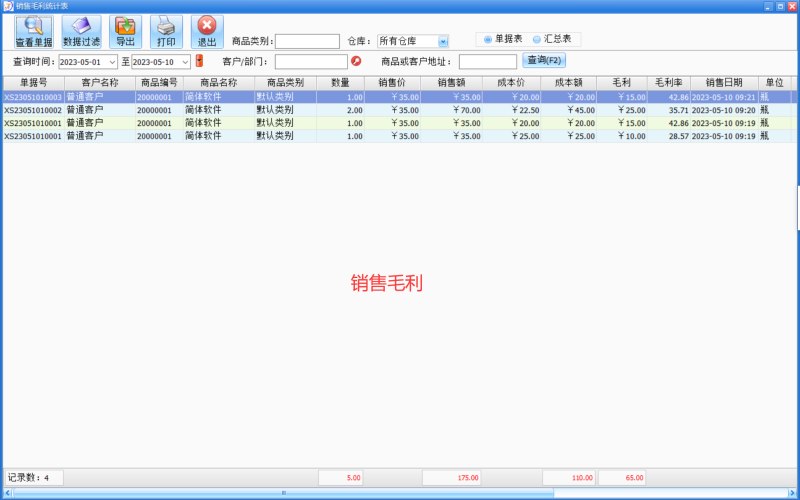
Task: Click the 35.71 gross margin cell
Action: pos(669,110)
